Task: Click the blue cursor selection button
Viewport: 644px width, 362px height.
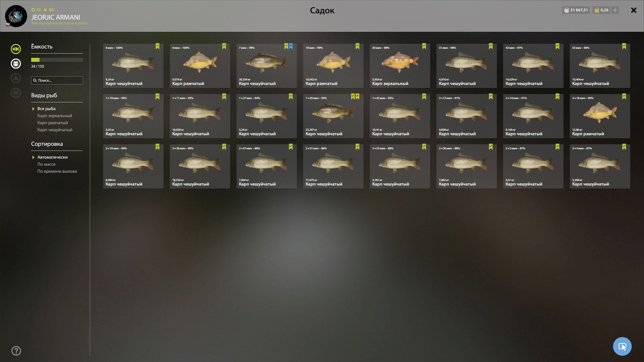Action: tap(622, 346)
